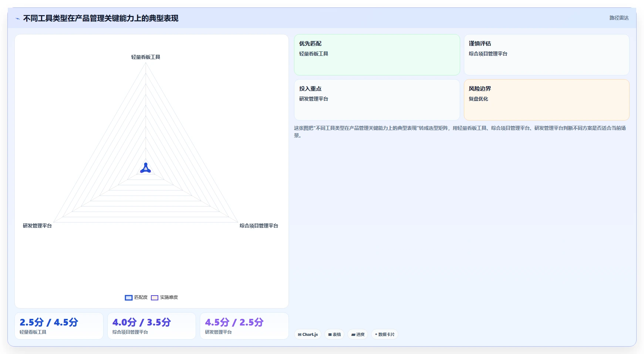The width and height of the screenshot is (644, 354).
Task: Click the 轻量看板工具 radar axis label
Action: [146, 57]
